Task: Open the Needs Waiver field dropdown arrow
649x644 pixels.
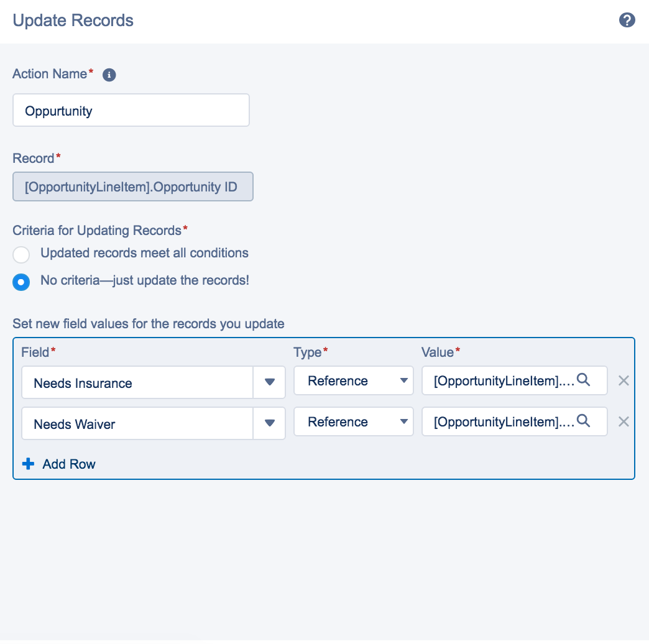Action: coord(269,423)
